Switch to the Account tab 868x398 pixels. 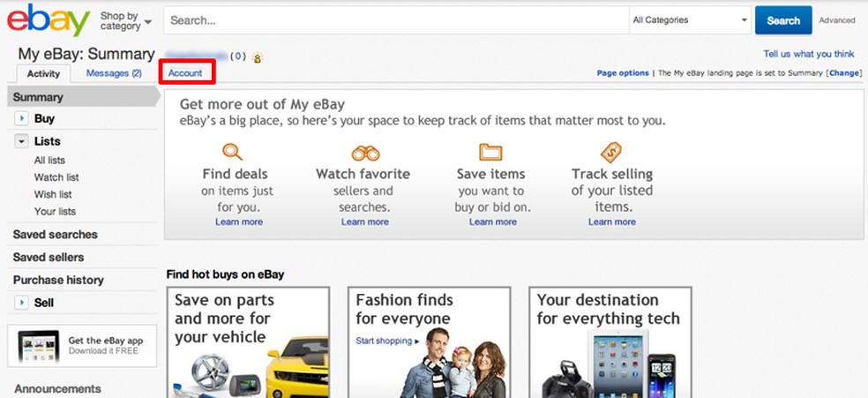[x=185, y=73]
